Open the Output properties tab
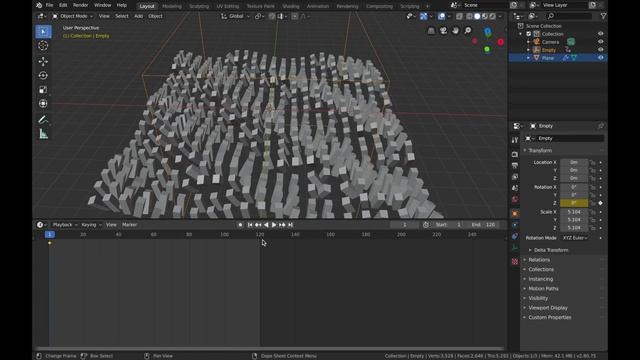The image size is (640, 360). (x=515, y=165)
